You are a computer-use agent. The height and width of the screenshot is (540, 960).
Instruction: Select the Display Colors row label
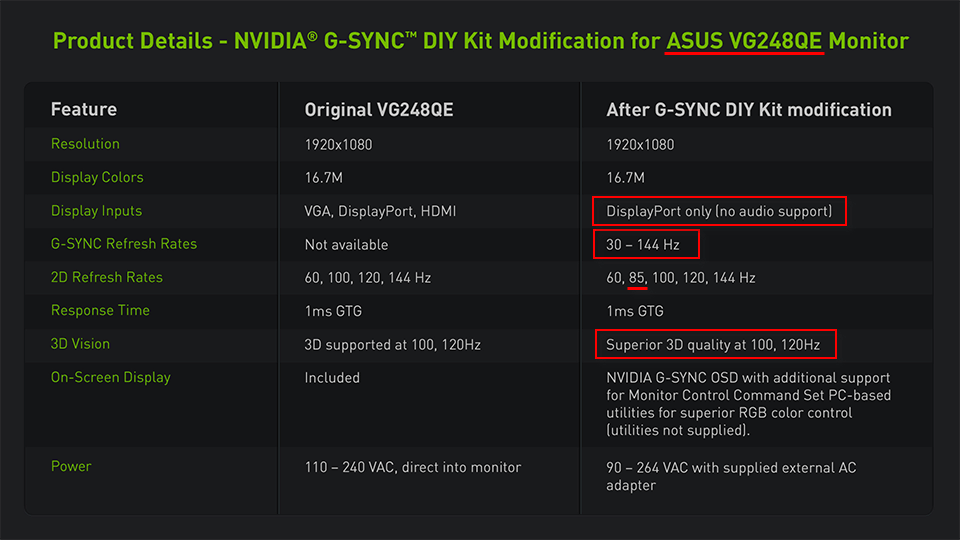(x=97, y=177)
